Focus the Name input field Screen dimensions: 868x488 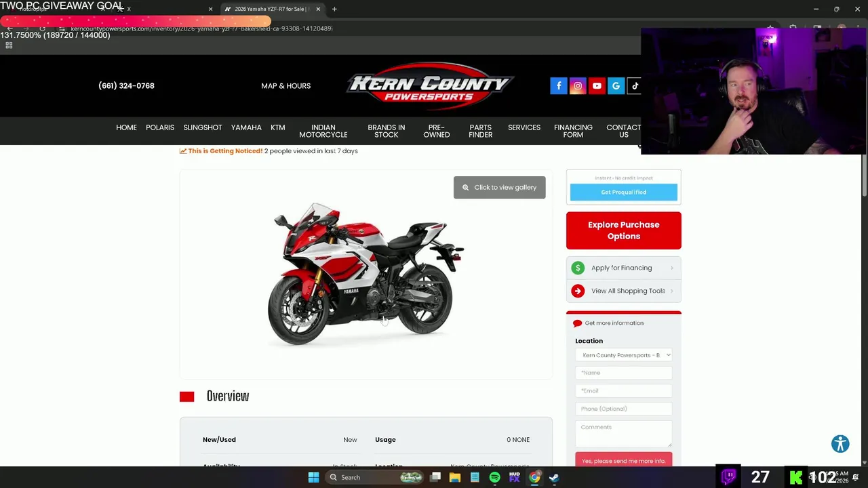click(624, 373)
